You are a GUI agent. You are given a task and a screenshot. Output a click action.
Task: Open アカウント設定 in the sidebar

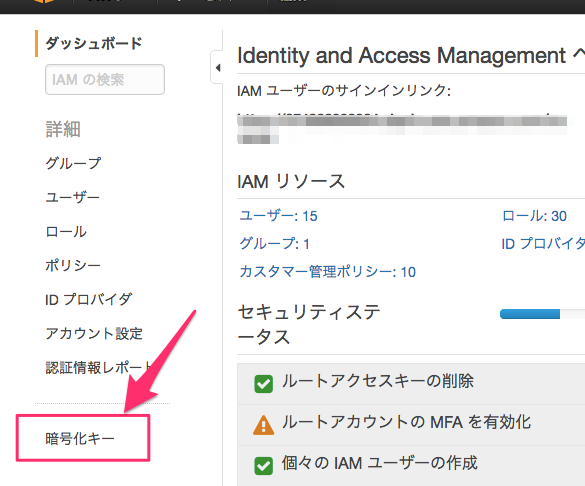point(94,333)
